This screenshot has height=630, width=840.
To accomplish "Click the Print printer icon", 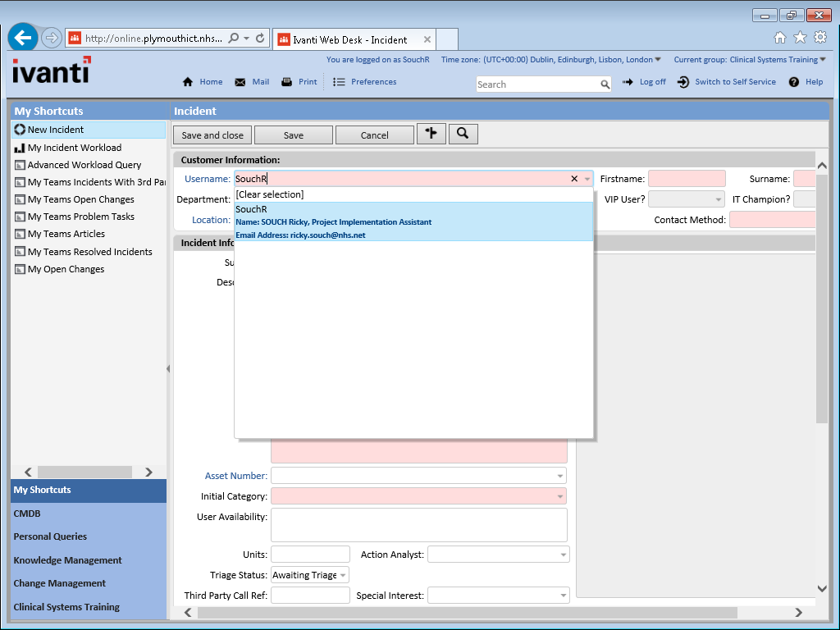I will pyautogui.click(x=287, y=82).
